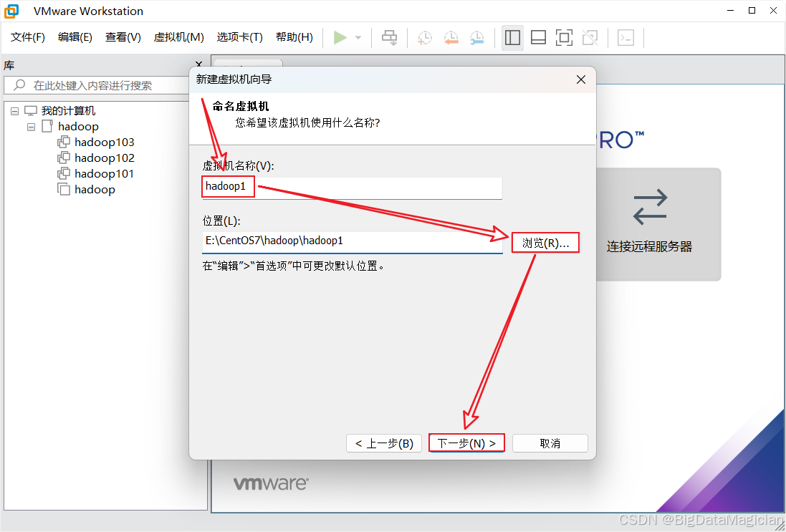Close the library panel with its X
786x532 pixels.
(198, 64)
